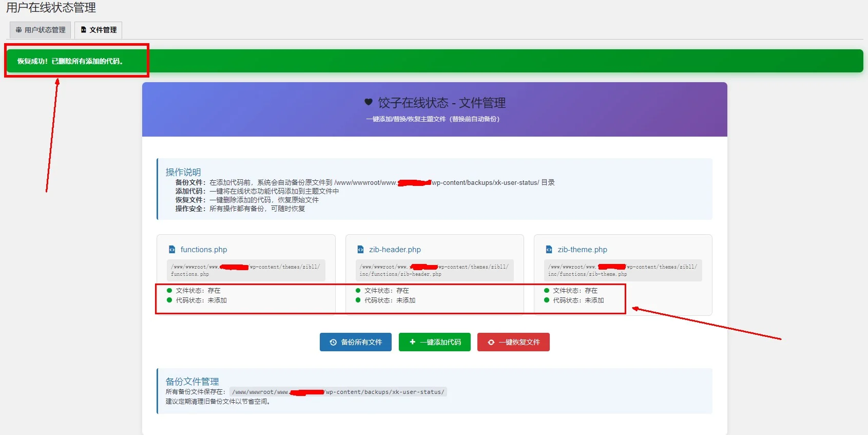Click the zib-header.php file path box
Screen dimensions: 868x435
pyautogui.click(x=435, y=270)
